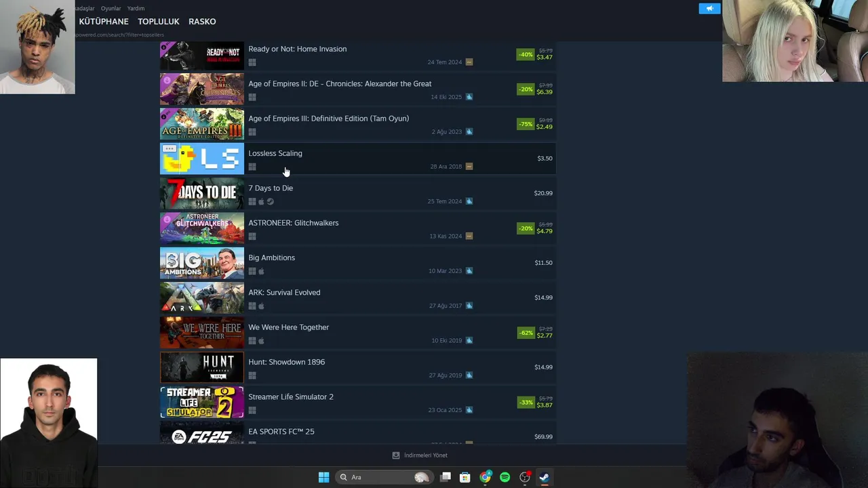This screenshot has height=488, width=868.
Task: Click the $11.50 price of Big Ambitions
Action: [543, 263]
